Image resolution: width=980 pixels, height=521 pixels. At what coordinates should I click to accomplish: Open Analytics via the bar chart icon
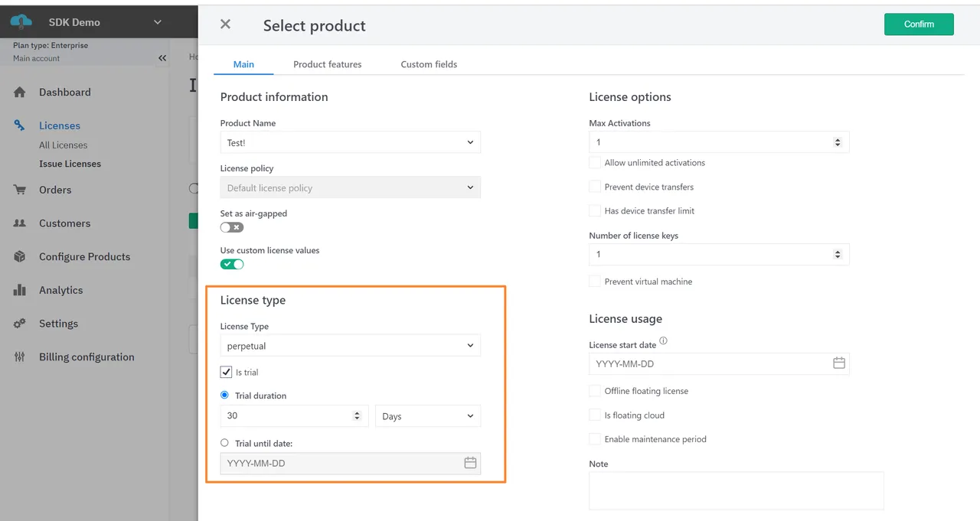pyautogui.click(x=19, y=290)
